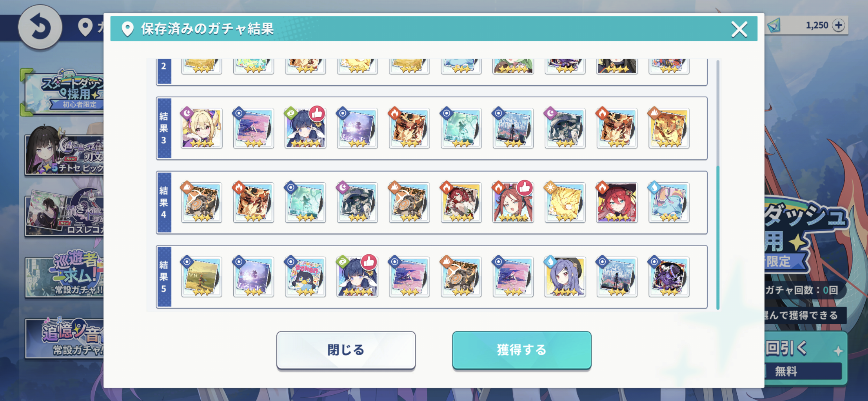Viewport: 868px width, 401px height.
Task: Select the 結果5 result row label
Action: tap(164, 277)
